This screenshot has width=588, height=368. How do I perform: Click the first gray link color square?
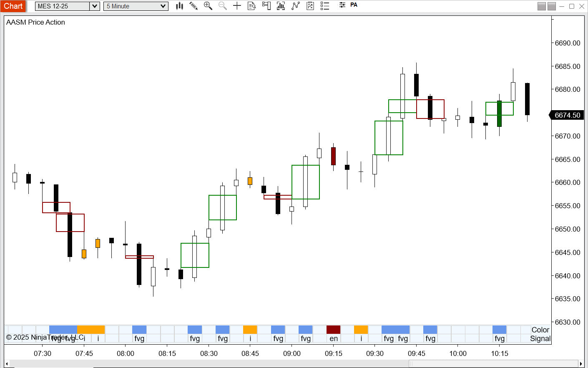[x=541, y=6]
